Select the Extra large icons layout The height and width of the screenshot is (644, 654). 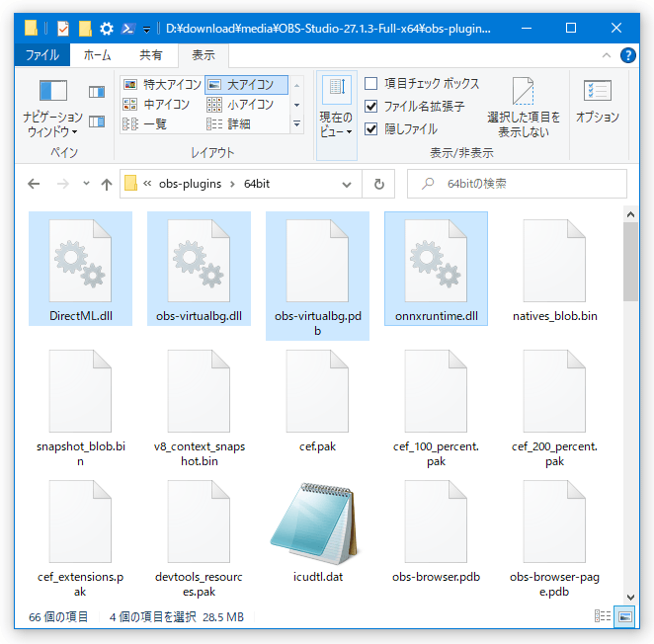click(163, 85)
